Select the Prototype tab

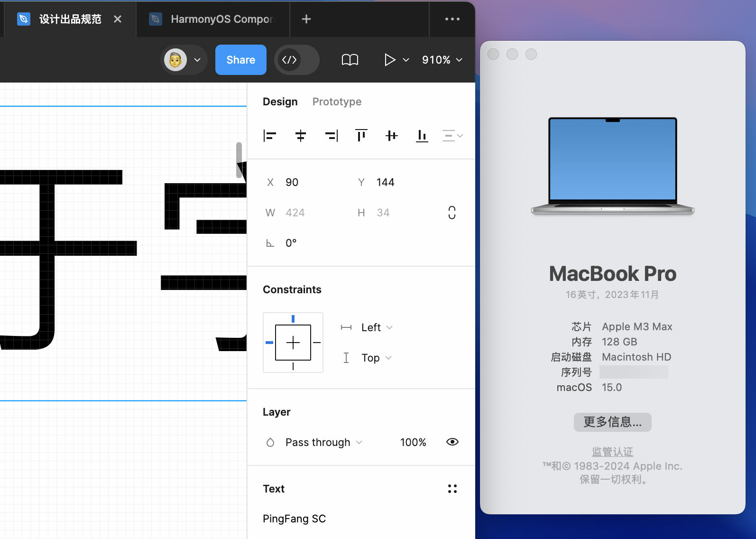coord(337,102)
